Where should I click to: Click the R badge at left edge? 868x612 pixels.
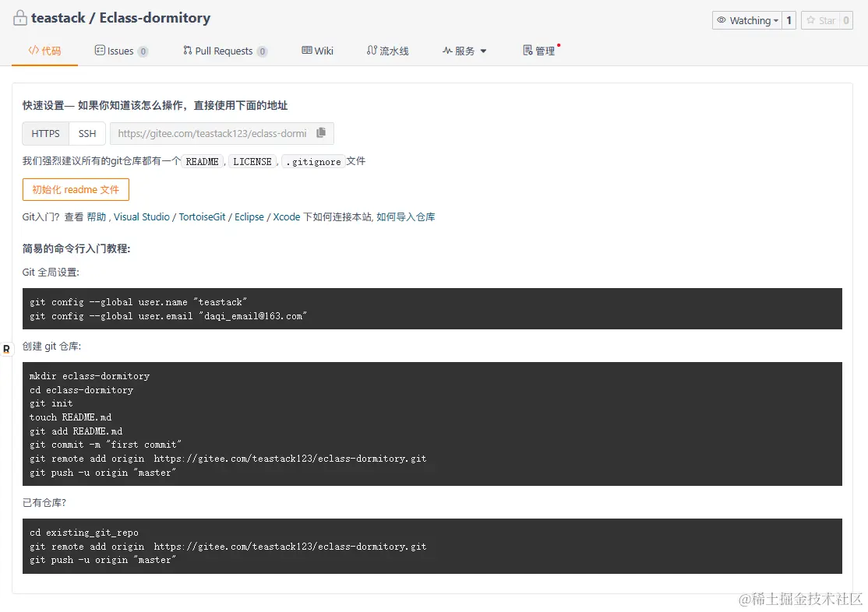(x=7, y=349)
